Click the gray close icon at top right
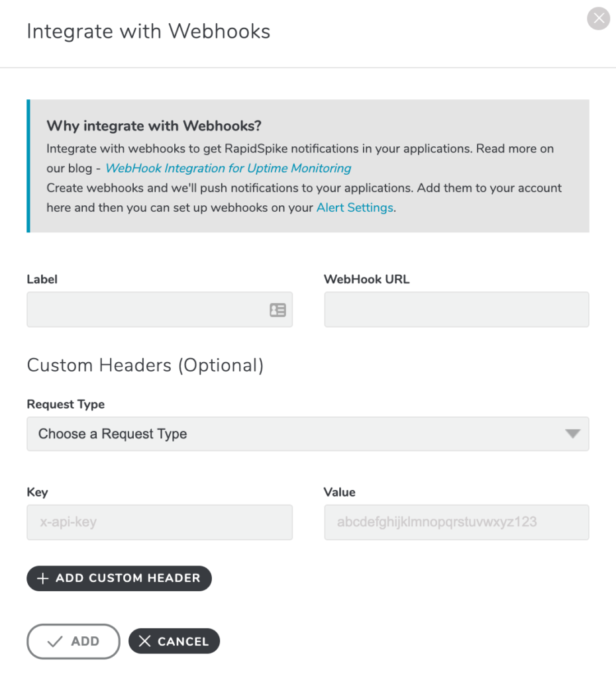This screenshot has height=678, width=616. point(598,19)
